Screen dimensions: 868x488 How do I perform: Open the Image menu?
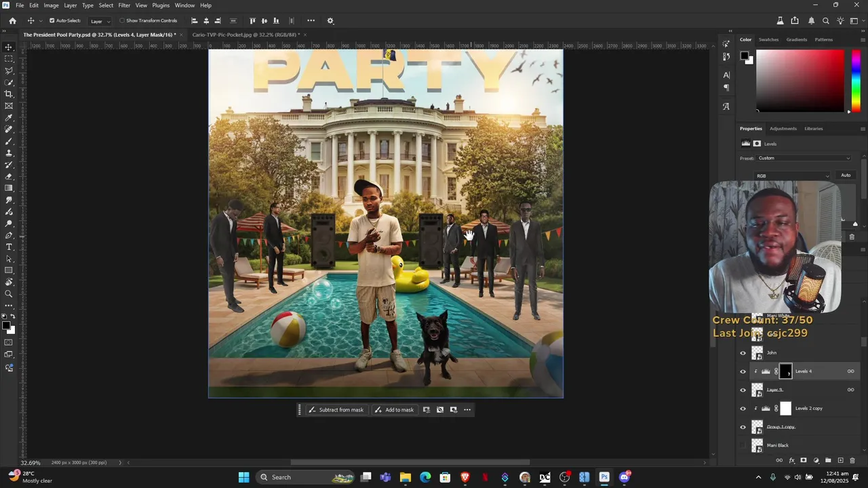(51, 5)
